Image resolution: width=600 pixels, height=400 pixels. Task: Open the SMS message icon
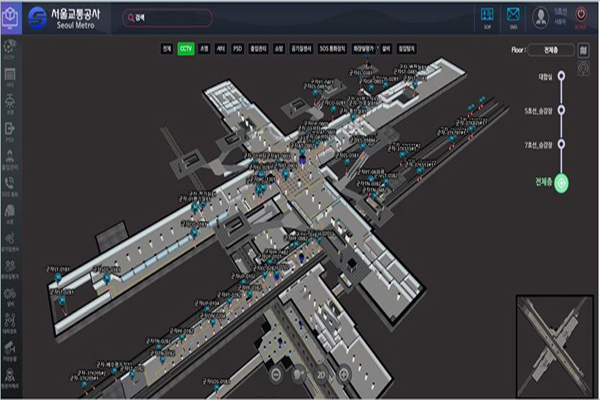pos(513,16)
